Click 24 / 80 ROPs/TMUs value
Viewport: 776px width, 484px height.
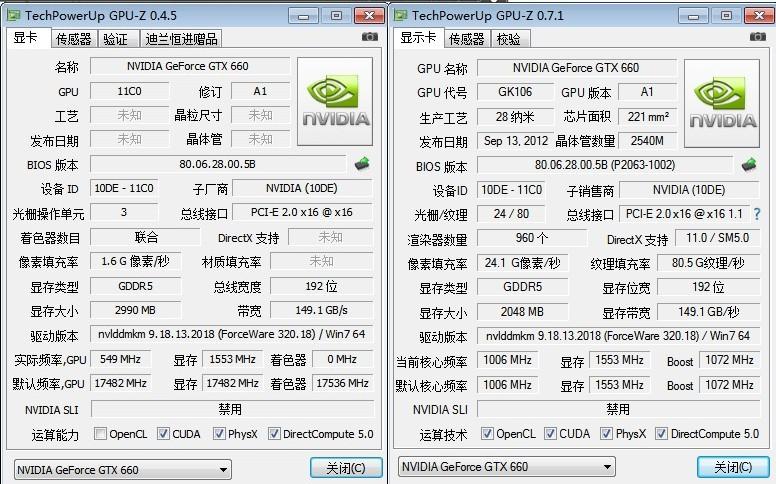tap(511, 214)
